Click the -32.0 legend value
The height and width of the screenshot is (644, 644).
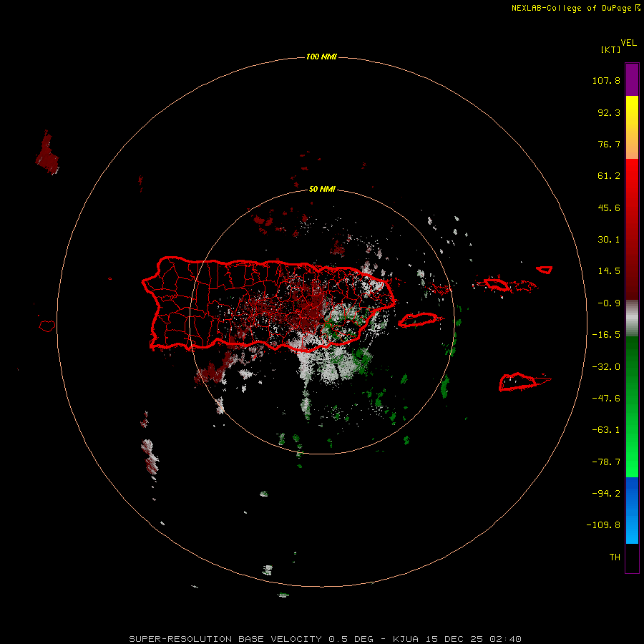tap(606, 367)
